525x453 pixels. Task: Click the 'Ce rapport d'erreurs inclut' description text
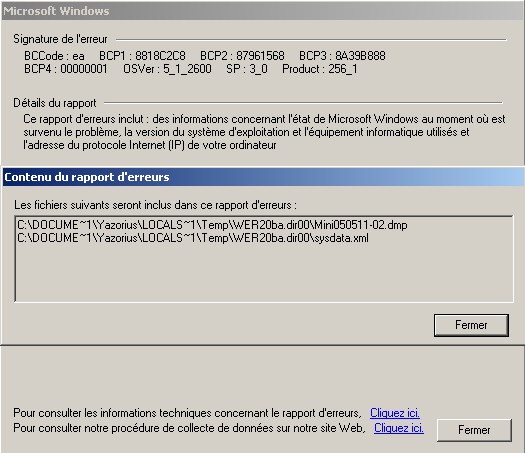(264, 132)
